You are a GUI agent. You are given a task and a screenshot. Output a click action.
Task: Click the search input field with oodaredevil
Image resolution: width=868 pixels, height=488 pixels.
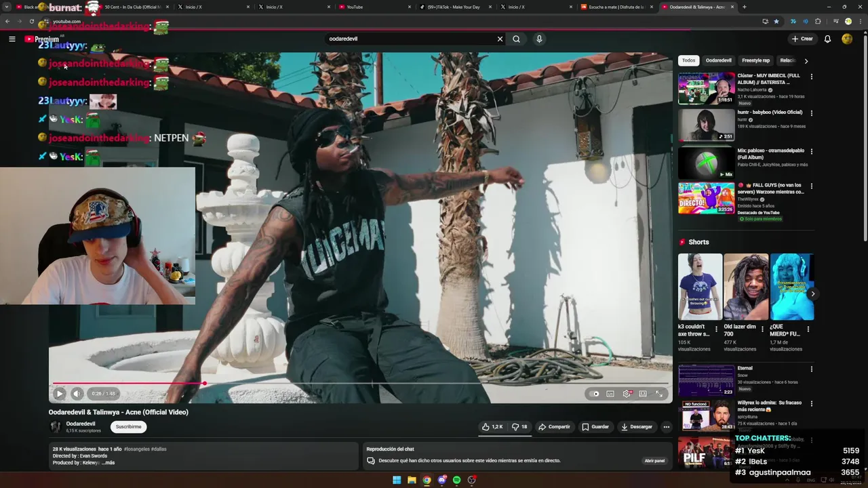(x=410, y=39)
